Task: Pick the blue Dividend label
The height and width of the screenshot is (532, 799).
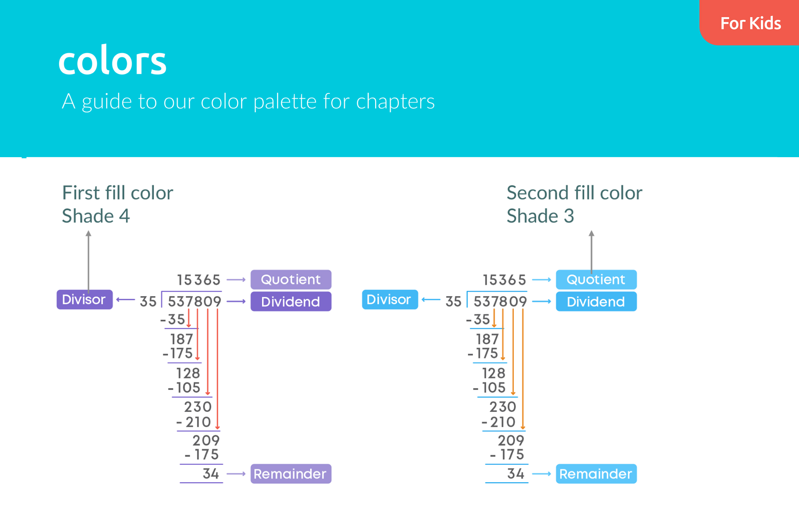Action: coord(596,302)
